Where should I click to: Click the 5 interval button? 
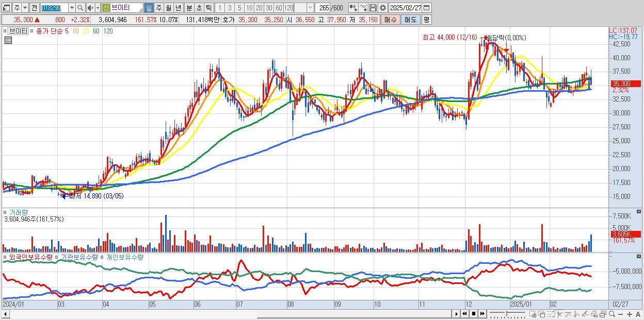(239, 8)
